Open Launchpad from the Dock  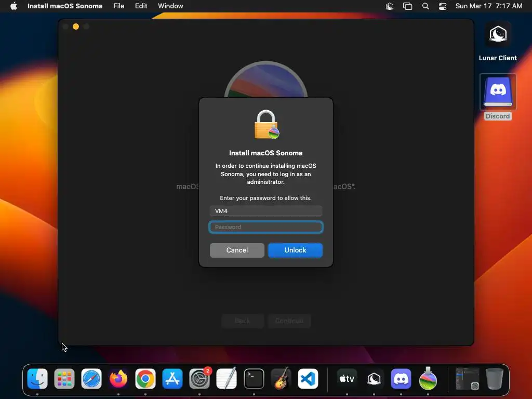coord(64,379)
